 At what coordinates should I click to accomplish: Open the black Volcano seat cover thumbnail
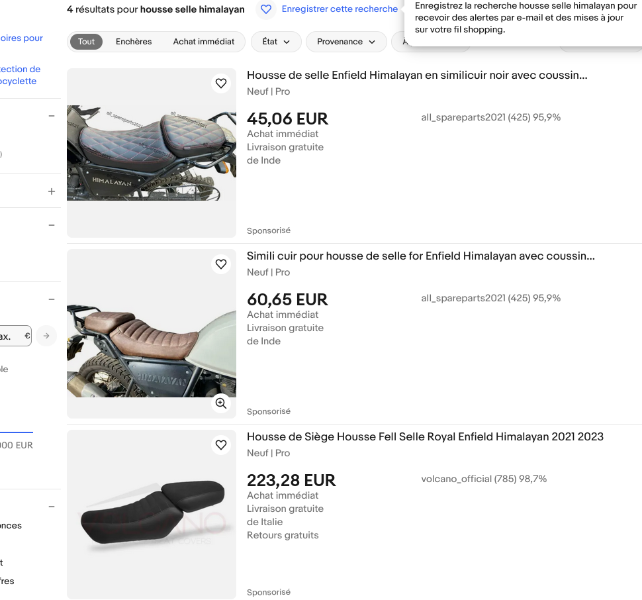pyautogui.click(x=151, y=514)
